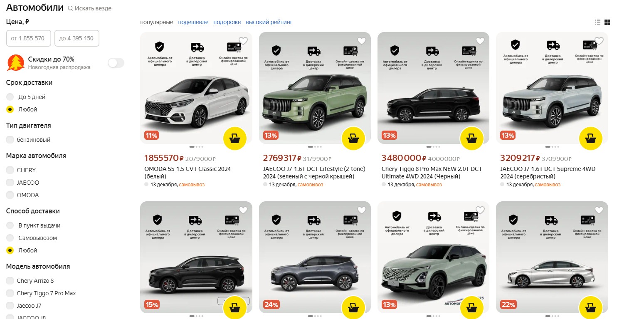Image resolution: width=644 pixels, height=319 pixels.
Task: Toggle the Скидки до 70% switch
Action: (116, 63)
